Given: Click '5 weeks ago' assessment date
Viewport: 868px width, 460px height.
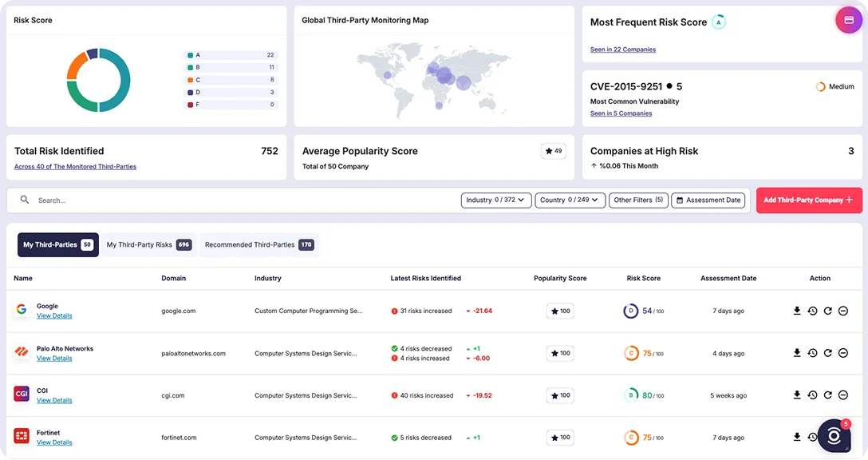Looking at the screenshot, I should (x=728, y=395).
